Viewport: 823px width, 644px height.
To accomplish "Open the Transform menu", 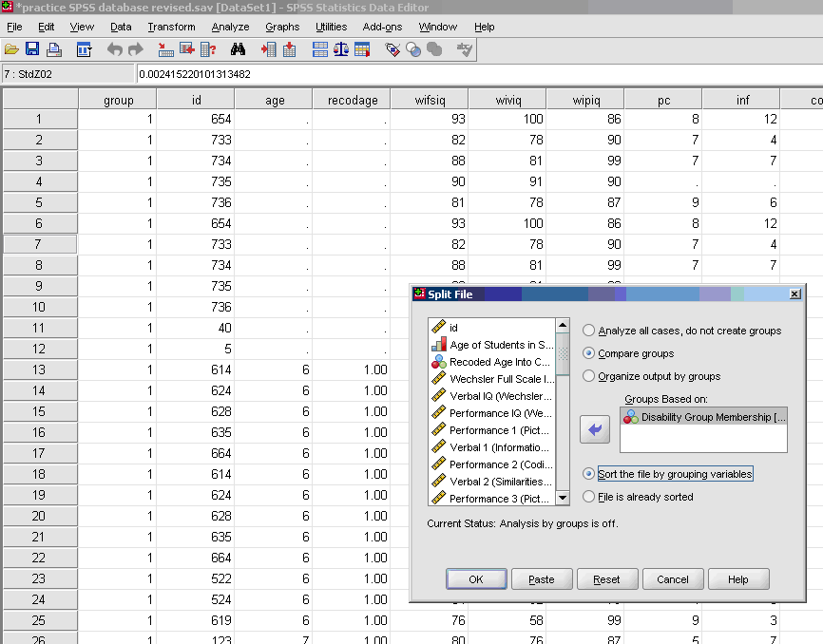I will [171, 27].
